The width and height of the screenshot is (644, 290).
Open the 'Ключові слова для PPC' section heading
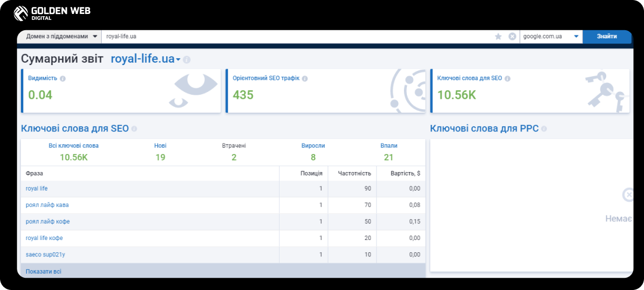pyautogui.click(x=484, y=128)
